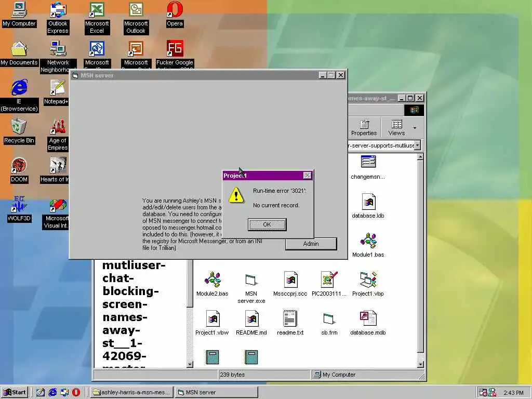Image resolution: width=532 pixels, height=399 pixels.
Task: Launch Fucker Google desktop shortcut
Action: click(175, 54)
